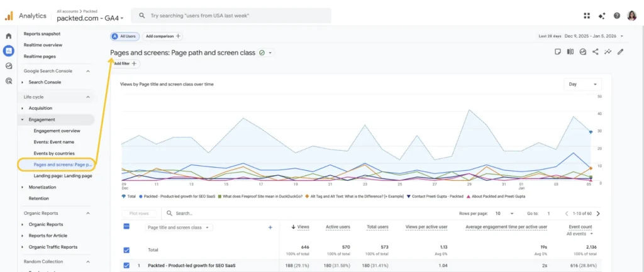Click the Add comparison button
644x272 pixels.
click(162, 36)
